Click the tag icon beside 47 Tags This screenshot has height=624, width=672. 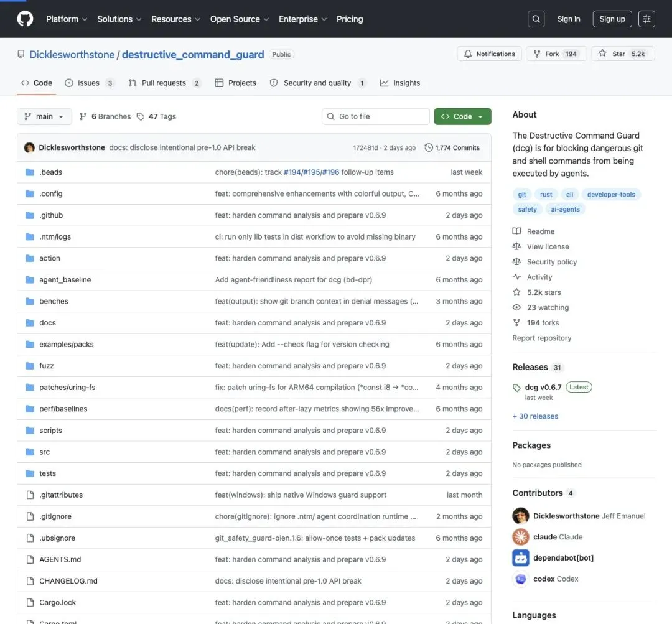tap(140, 116)
